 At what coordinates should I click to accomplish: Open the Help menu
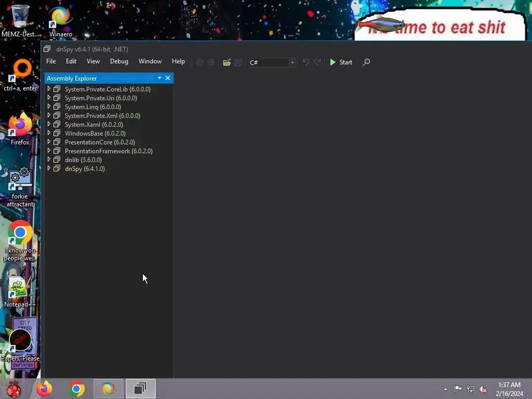pos(178,61)
